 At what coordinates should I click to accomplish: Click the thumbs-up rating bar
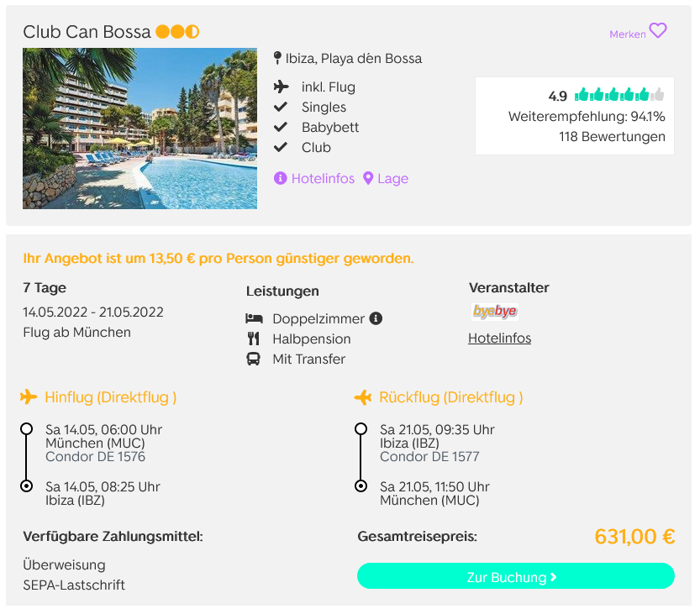(619, 95)
